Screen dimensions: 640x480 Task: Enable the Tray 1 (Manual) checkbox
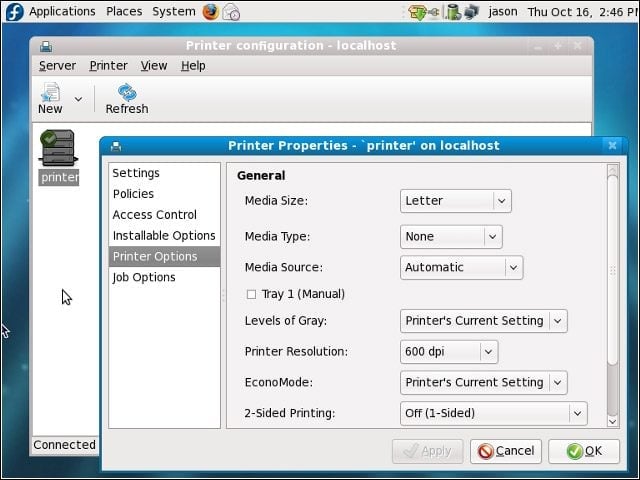point(251,294)
